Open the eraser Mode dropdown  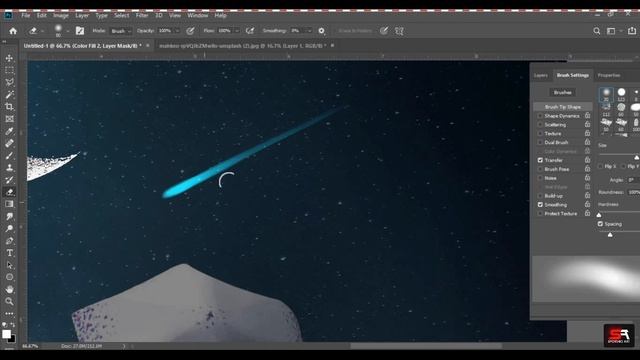(x=121, y=31)
